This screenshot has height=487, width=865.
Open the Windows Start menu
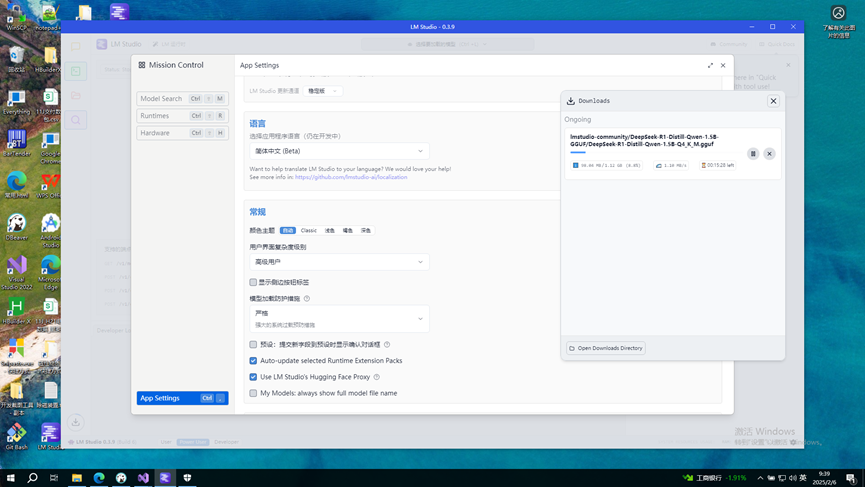(x=10, y=478)
